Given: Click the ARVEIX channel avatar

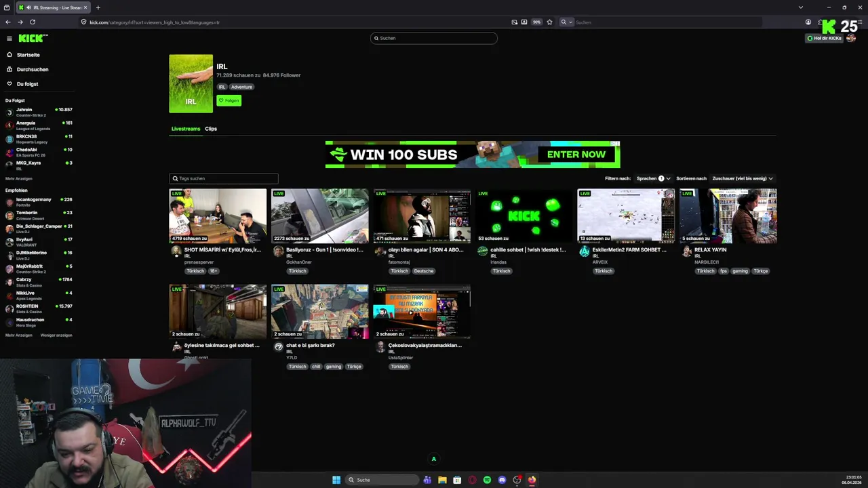Looking at the screenshot, I should click(585, 251).
